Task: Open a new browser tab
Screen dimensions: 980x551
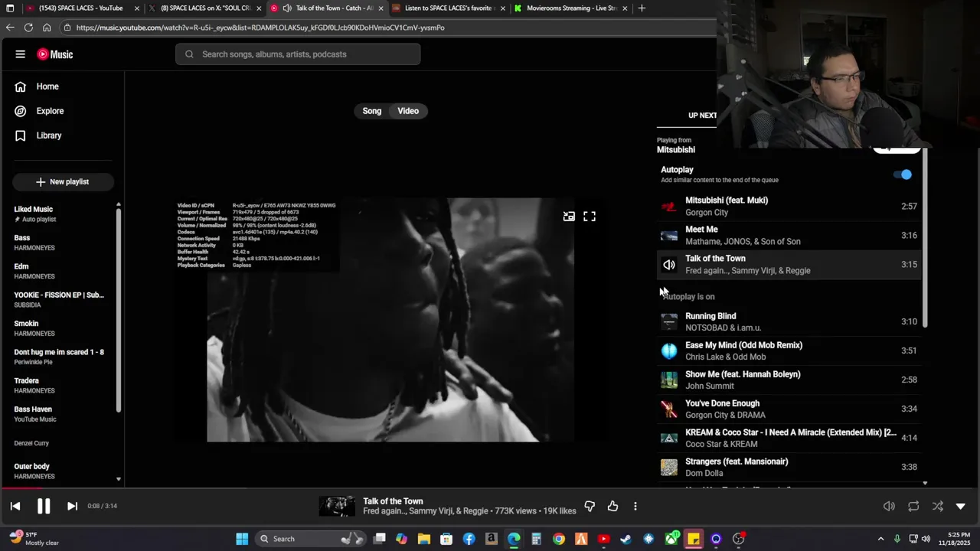Action: click(642, 8)
